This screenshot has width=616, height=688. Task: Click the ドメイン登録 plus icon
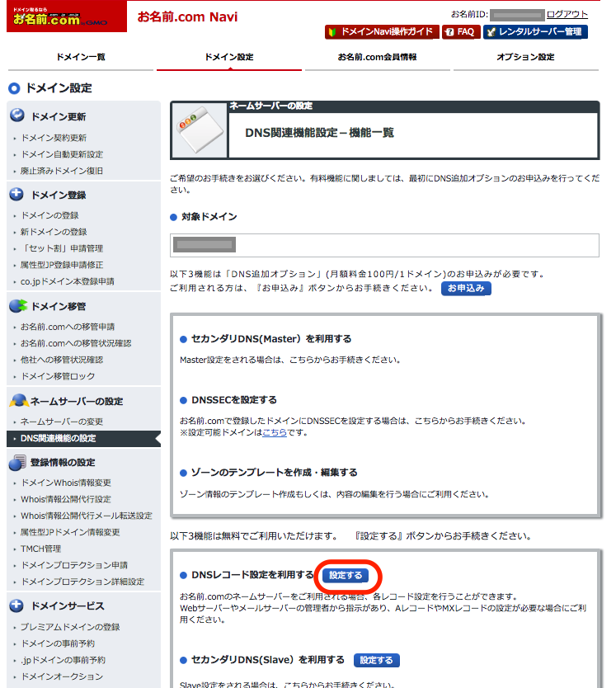[x=16, y=194]
